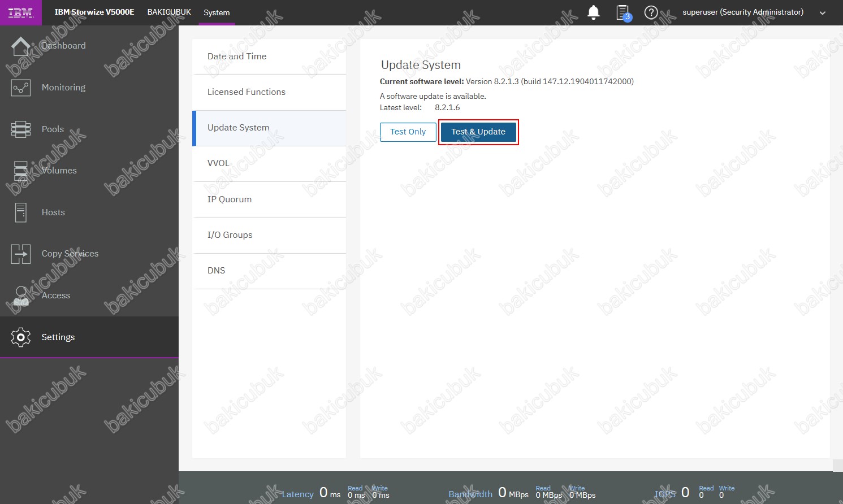Viewport: 843px width, 504px height.
Task: Click IBM Storwize V5000E title
Action: (94, 12)
